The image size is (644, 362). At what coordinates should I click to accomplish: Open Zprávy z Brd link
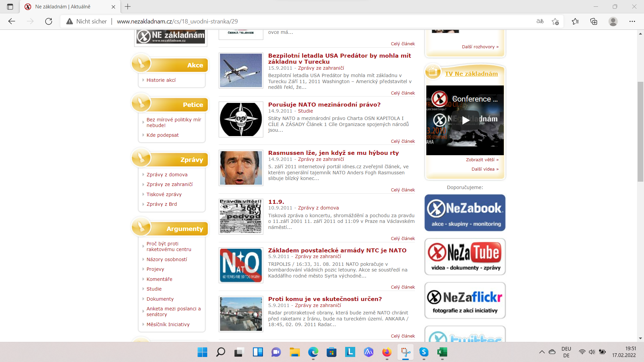coord(162,204)
